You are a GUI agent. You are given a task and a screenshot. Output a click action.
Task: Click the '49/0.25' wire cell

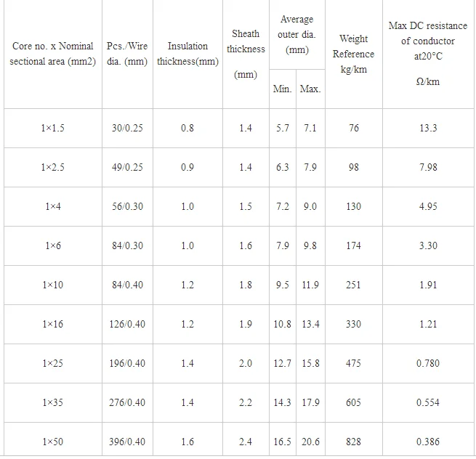coord(126,168)
